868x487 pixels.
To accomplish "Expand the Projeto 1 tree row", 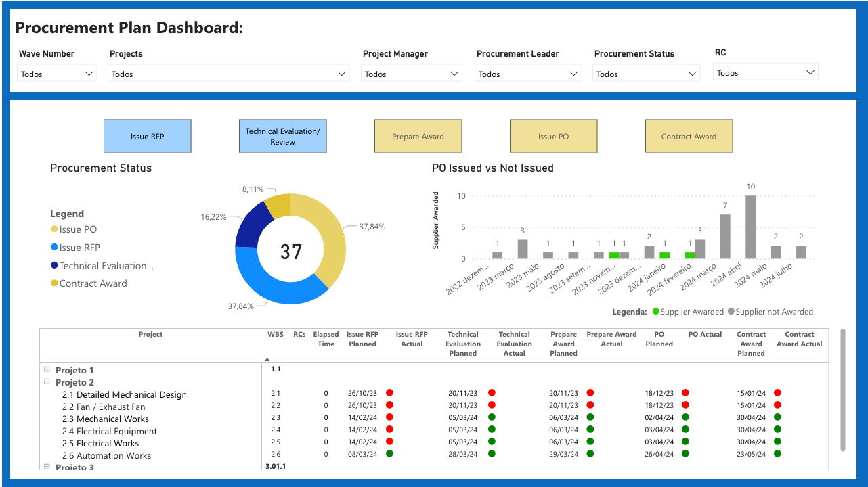I will [47, 370].
